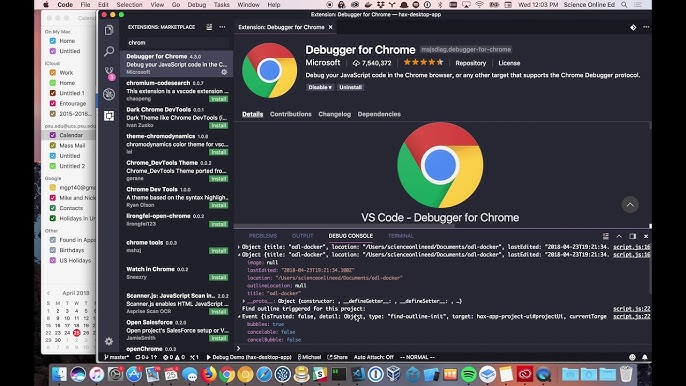Open extensions panel More Actions ellipsis
The width and height of the screenshot is (686, 386).
222,27
